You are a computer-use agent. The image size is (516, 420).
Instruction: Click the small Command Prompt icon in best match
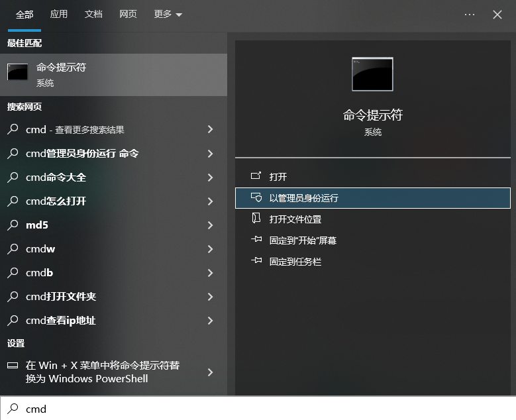pyautogui.click(x=17, y=72)
